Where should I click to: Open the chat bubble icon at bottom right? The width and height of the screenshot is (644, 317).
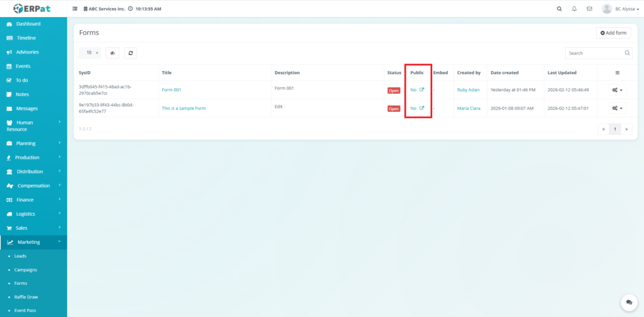pyautogui.click(x=628, y=303)
